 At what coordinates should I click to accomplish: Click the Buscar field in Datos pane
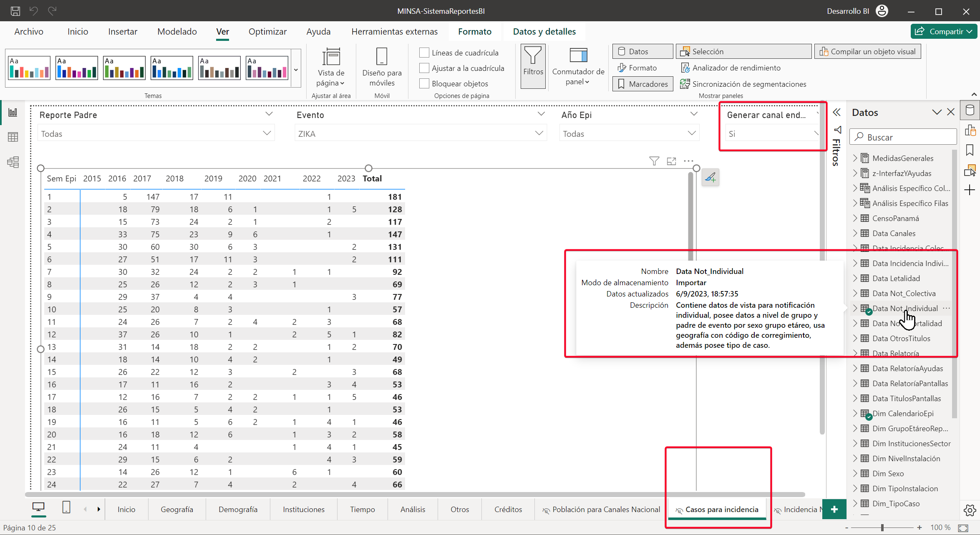(x=903, y=137)
